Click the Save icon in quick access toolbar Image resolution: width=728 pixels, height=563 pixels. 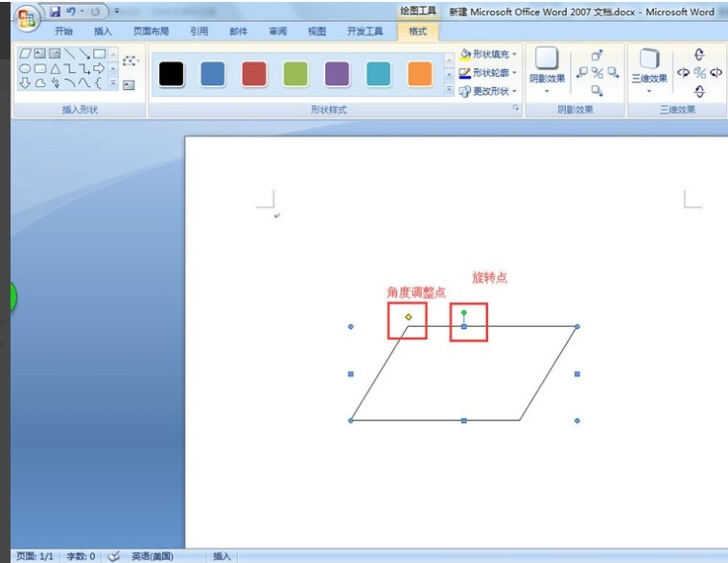(x=55, y=12)
